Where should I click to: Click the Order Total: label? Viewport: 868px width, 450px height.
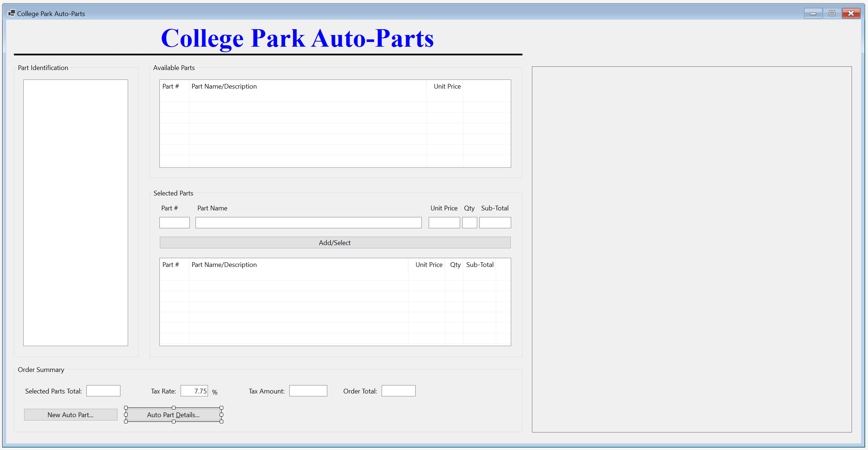click(360, 391)
